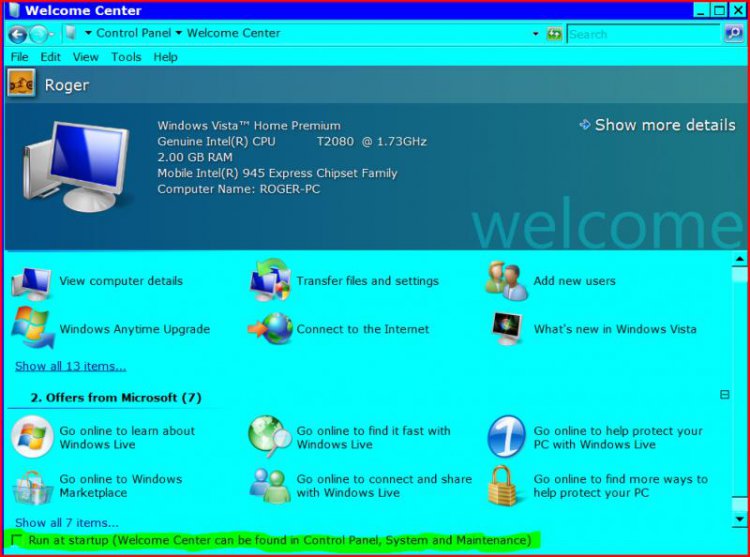The height and width of the screenshot is (557, 750).
Task: Toggle the Run at startup checkbox
Action: pos(17,540)
